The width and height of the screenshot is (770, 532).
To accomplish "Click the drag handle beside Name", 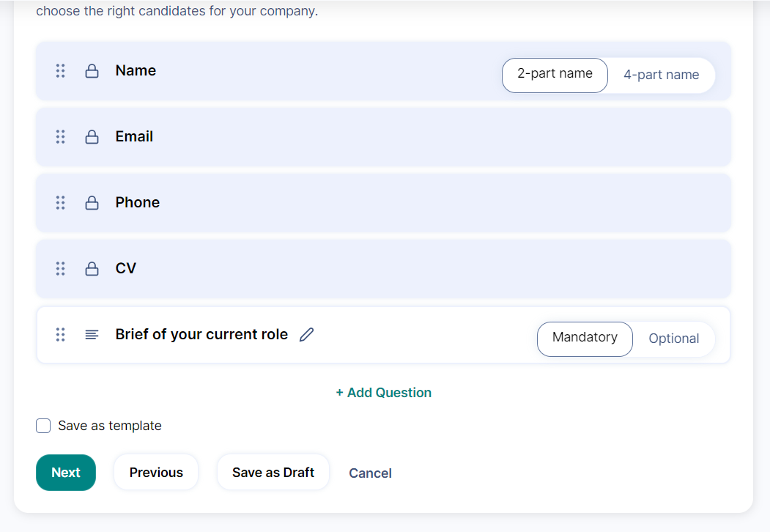I will pyautogui.click(x=61, y=71).
